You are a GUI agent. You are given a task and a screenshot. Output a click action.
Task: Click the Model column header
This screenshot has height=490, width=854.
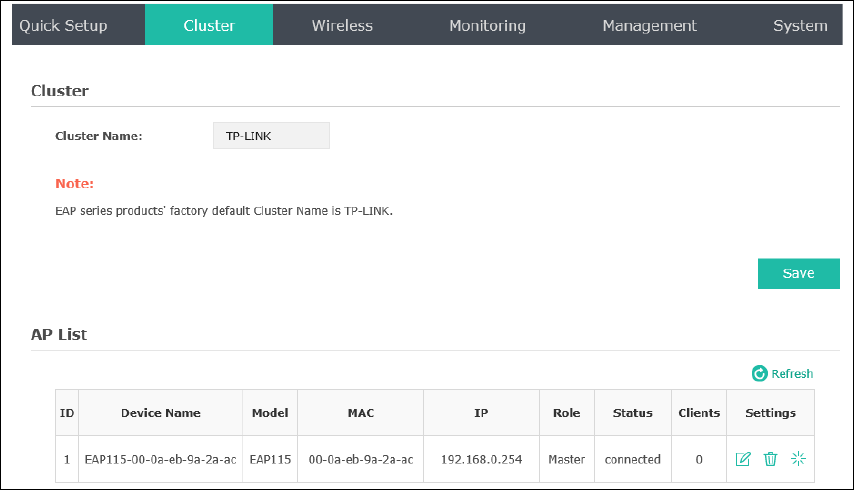click(x=270, y=413)
